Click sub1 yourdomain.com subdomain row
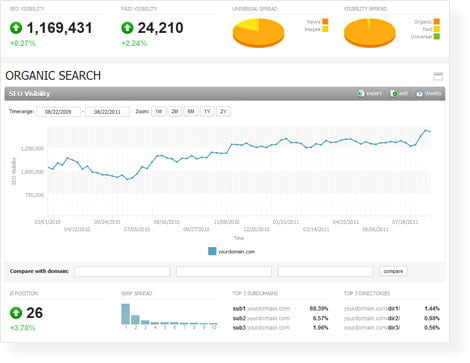 pyautogui.click(x=280, y=309)
